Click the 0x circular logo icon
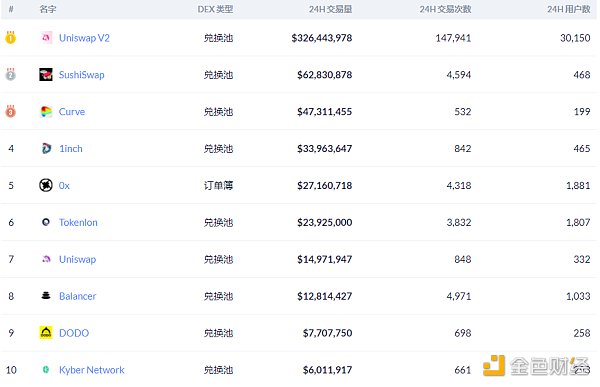 pyautogui.click(x=46, y=185)
